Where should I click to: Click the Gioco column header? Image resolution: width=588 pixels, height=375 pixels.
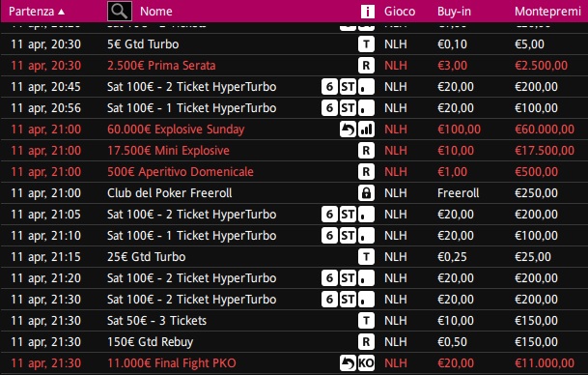tap(400, 12)
